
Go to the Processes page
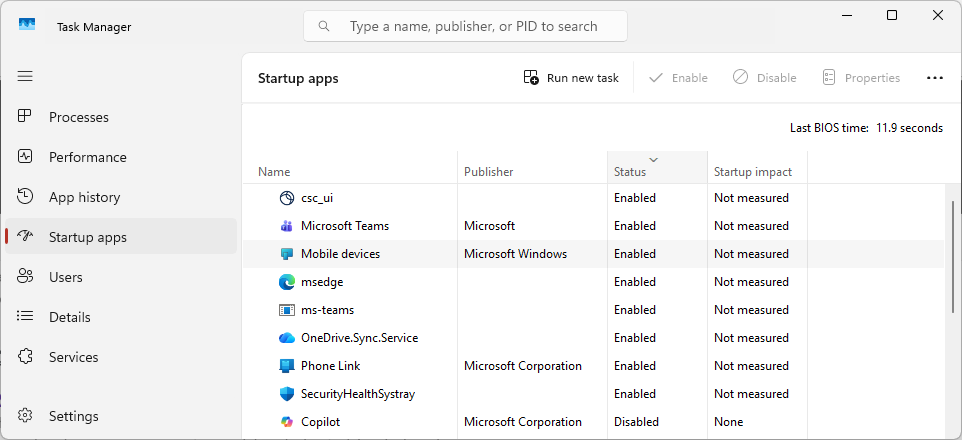click(x=121, y=117)
